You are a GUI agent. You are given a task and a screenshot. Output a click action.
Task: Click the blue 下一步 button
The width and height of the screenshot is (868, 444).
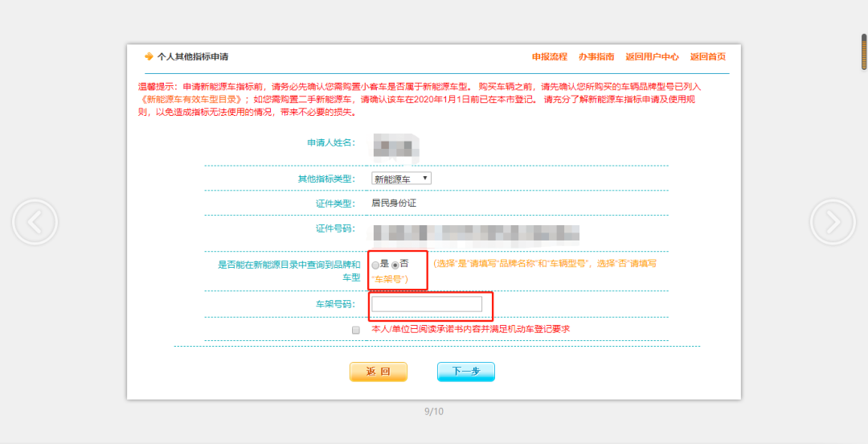(x=466, y=372)
